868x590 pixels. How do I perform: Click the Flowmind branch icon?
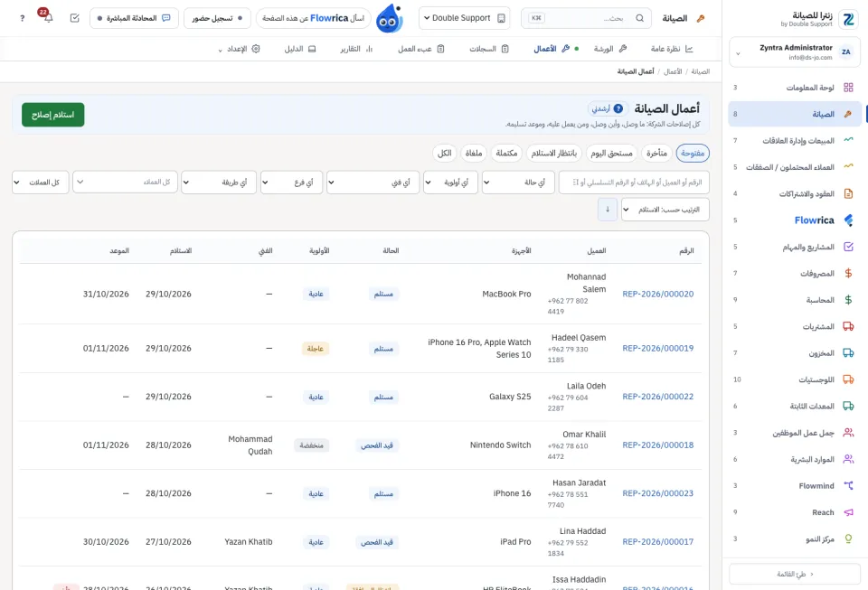[848, 485]
